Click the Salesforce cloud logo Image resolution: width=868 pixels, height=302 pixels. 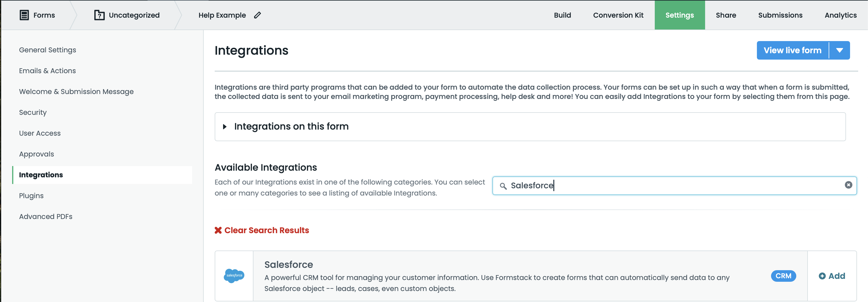click(234, 276)
